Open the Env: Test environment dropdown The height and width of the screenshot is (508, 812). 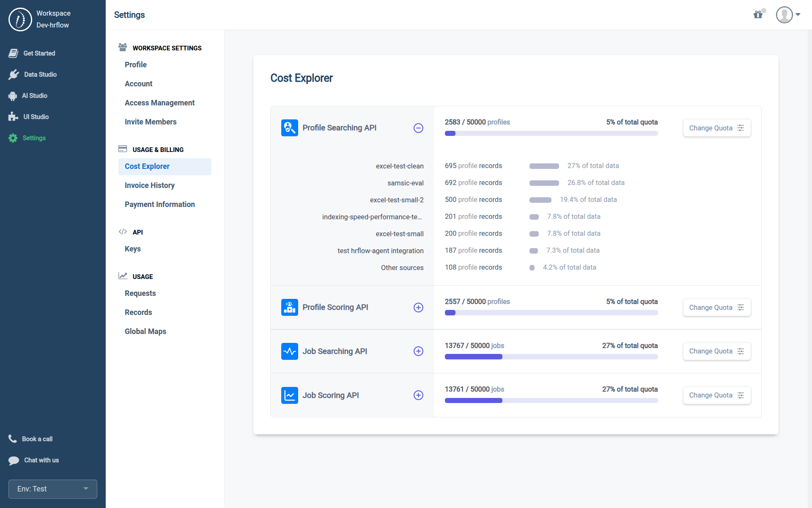pos(53,489)
